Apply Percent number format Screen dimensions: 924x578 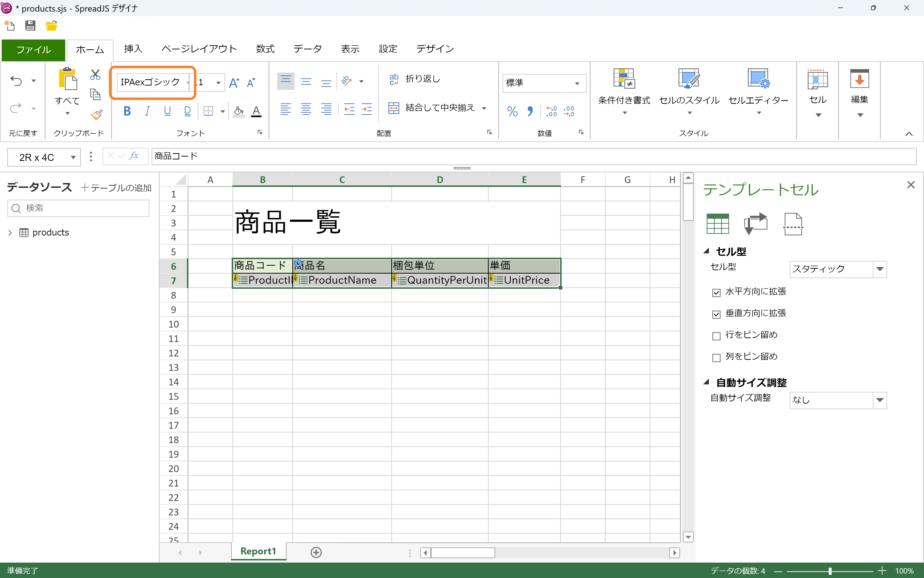[512, 111]
